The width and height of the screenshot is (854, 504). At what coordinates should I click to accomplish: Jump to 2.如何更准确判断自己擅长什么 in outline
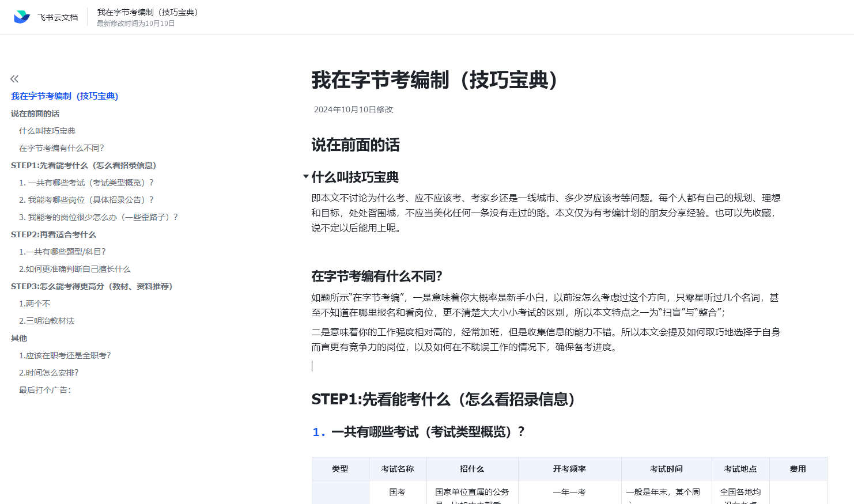point(75,269)
